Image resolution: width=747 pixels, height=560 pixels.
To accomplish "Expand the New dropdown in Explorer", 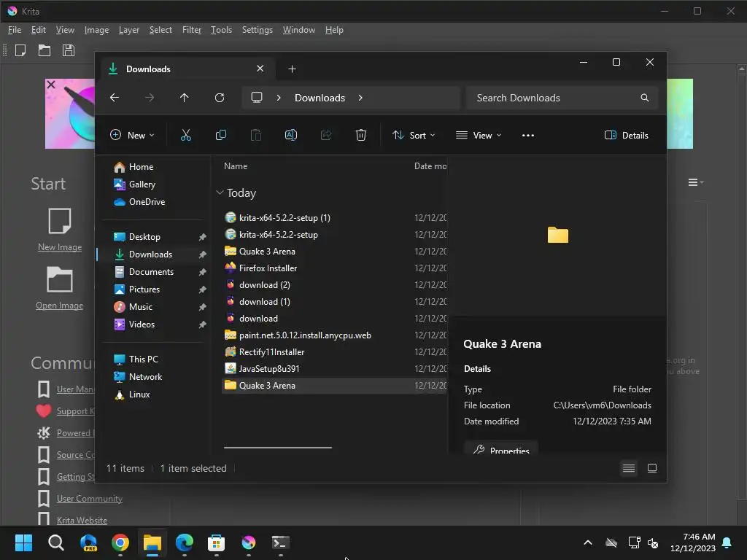I will (x=133, y=135).
